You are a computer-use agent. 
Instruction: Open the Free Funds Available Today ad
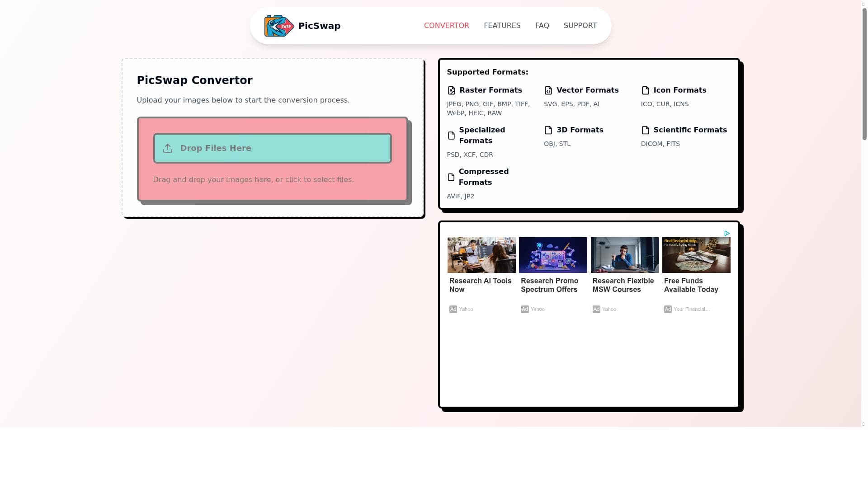tap(691, 285)
